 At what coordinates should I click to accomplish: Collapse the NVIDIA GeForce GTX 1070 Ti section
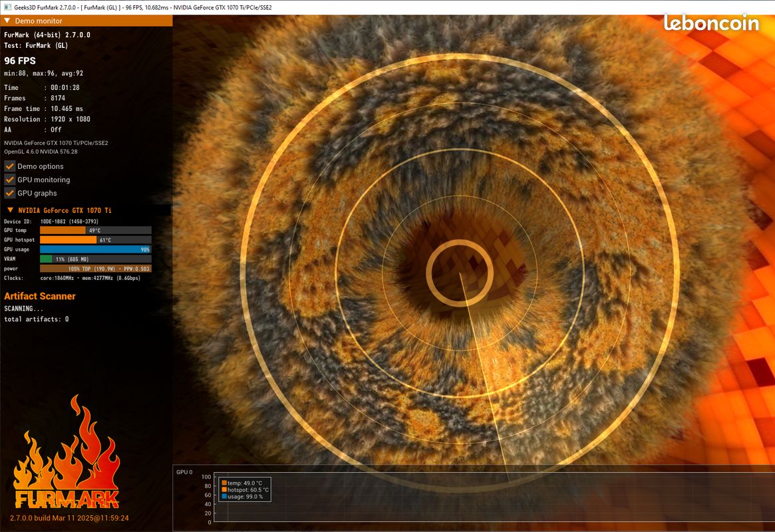pos(11,210)
